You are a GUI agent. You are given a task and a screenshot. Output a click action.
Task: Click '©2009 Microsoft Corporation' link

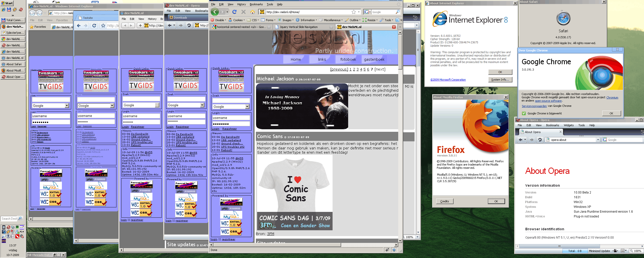(x=448, y=80)
